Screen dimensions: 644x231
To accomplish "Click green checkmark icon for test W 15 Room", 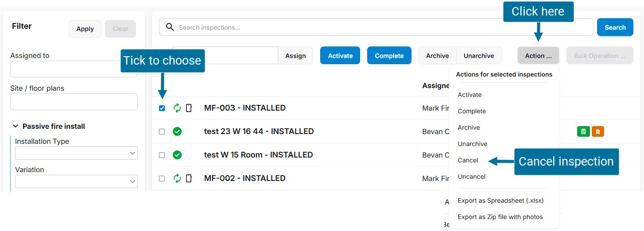I will pos(177,155).
